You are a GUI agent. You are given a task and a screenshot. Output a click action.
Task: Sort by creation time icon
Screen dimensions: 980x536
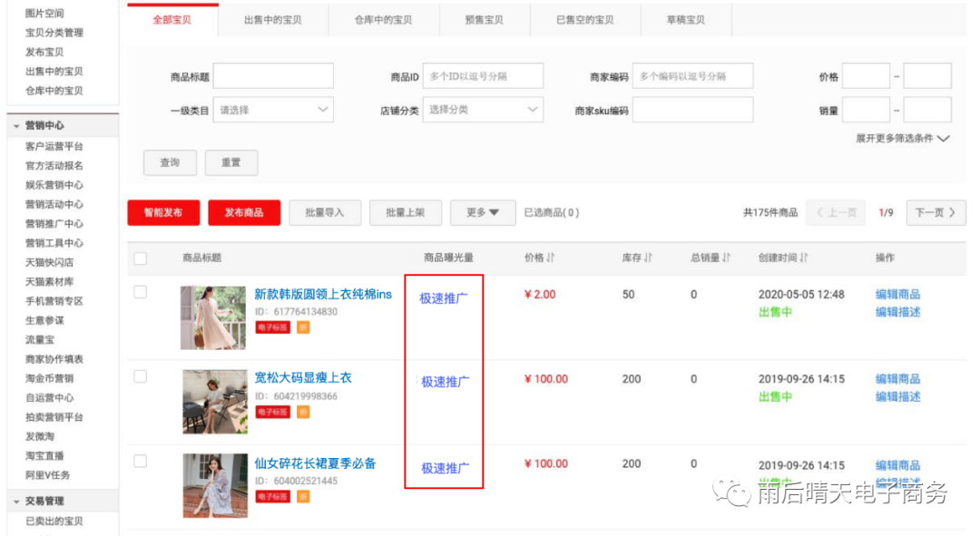tap(804, 258)
